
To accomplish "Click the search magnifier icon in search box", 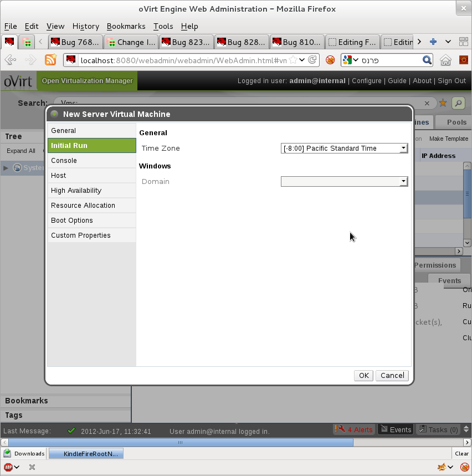I will (427, 60).
